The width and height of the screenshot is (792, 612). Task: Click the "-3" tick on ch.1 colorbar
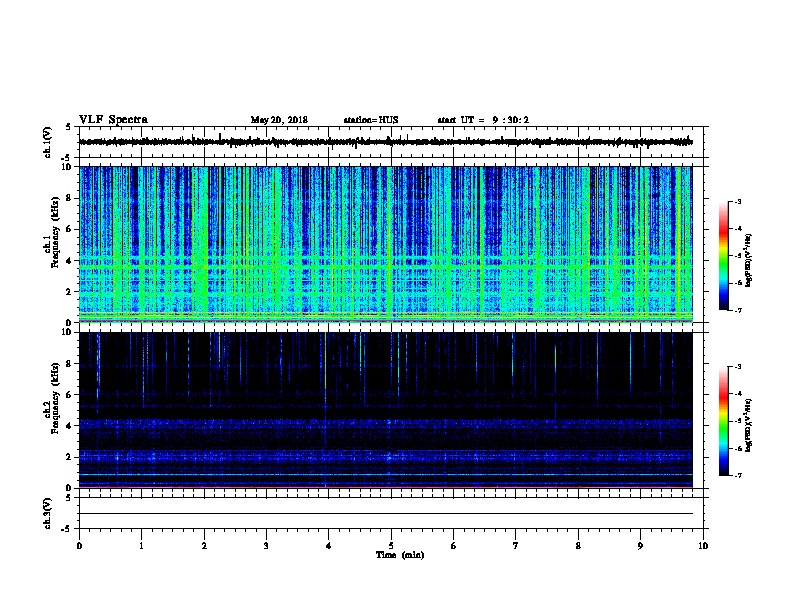(738, 201)
